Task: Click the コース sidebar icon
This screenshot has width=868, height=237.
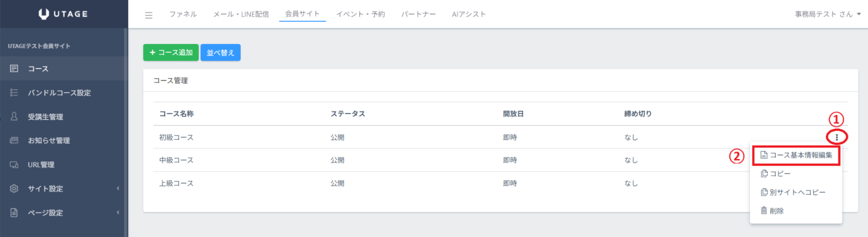Action: 14,68
